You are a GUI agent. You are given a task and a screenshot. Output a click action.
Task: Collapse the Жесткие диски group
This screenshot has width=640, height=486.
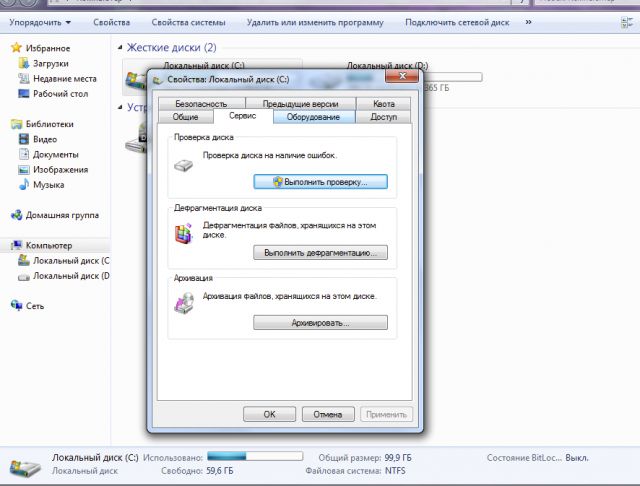coord(120,48)
